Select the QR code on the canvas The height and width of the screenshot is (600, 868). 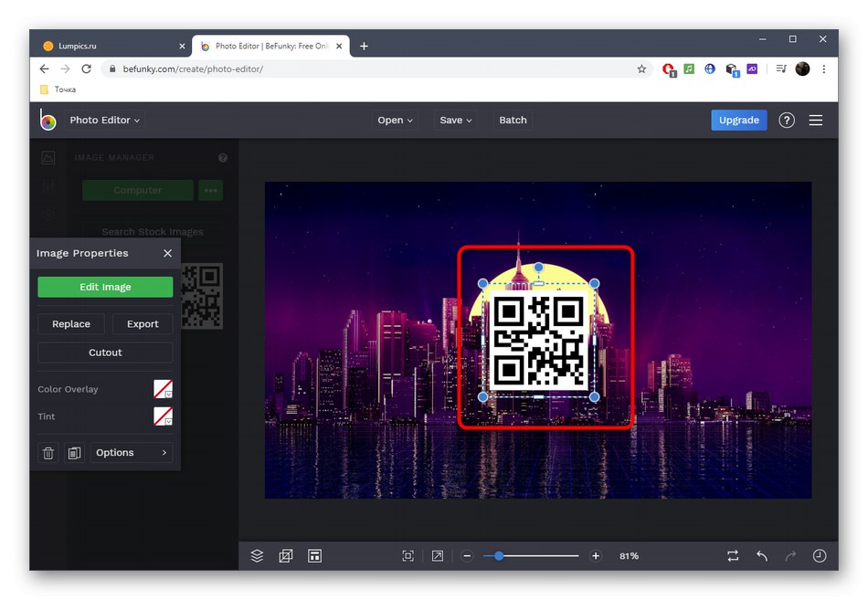pos(538,341)
